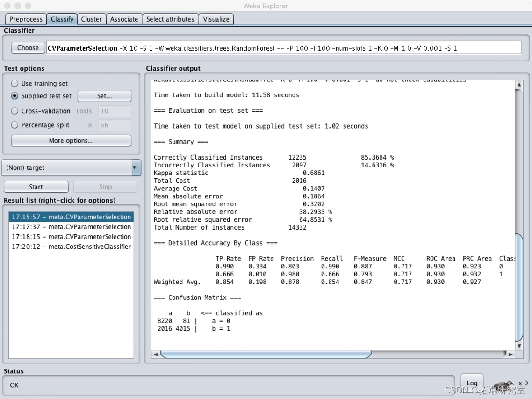Click the Weighted Avg. row label

tap(177, 282)
